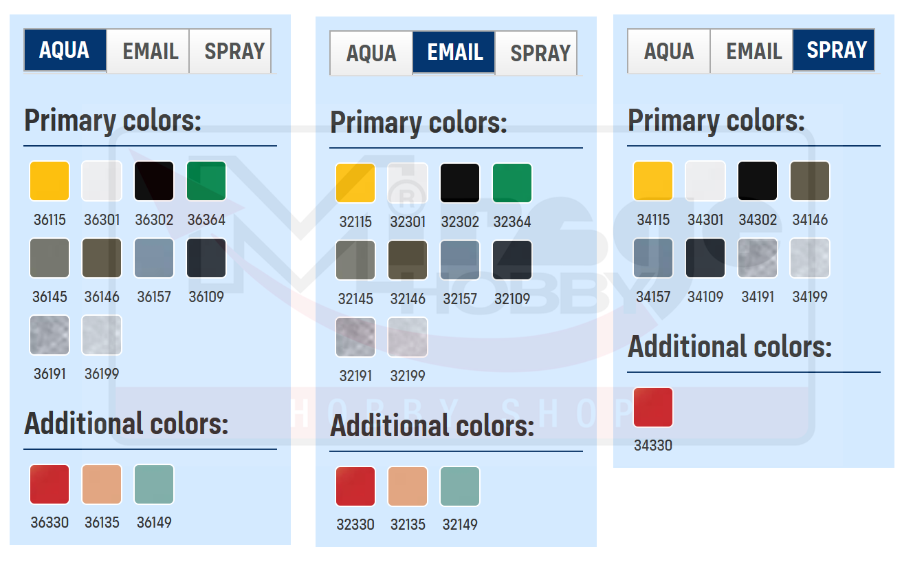This screenshot has width=924, height=571.
Task: Select green color swatch 36364
Action: [x=206, y=181]
